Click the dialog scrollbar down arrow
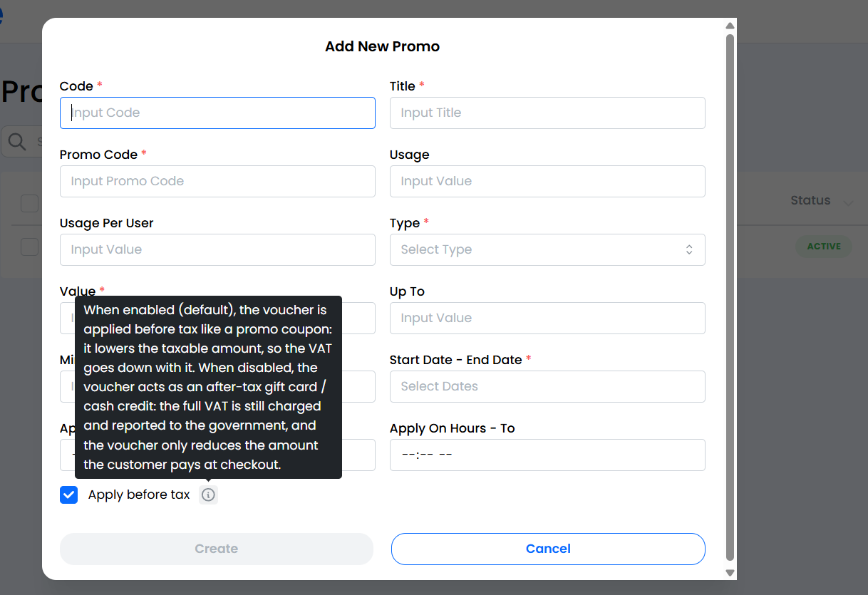The image size is (868, 595). pyautogui.click(x=730, y=572)
